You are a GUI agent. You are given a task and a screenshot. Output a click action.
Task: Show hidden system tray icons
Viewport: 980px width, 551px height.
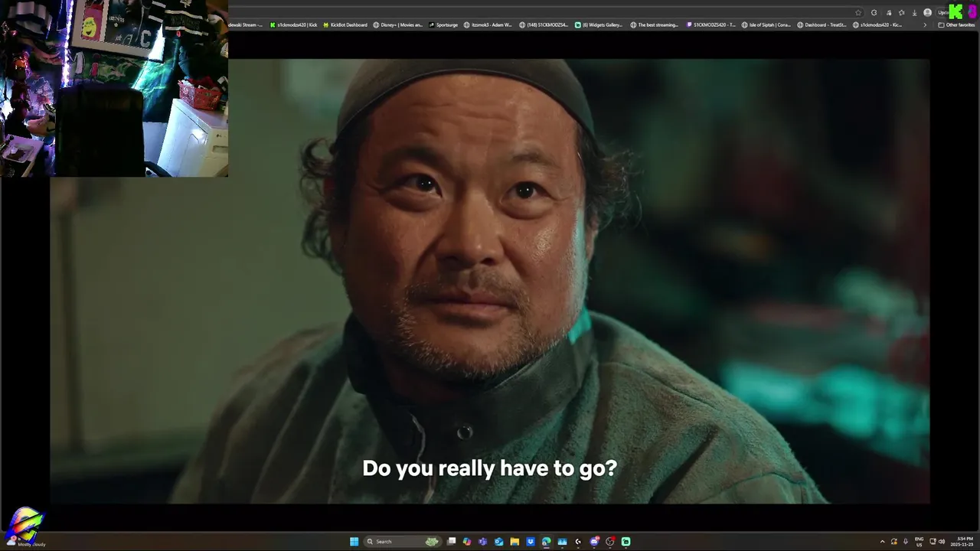[x=883, y=542]
